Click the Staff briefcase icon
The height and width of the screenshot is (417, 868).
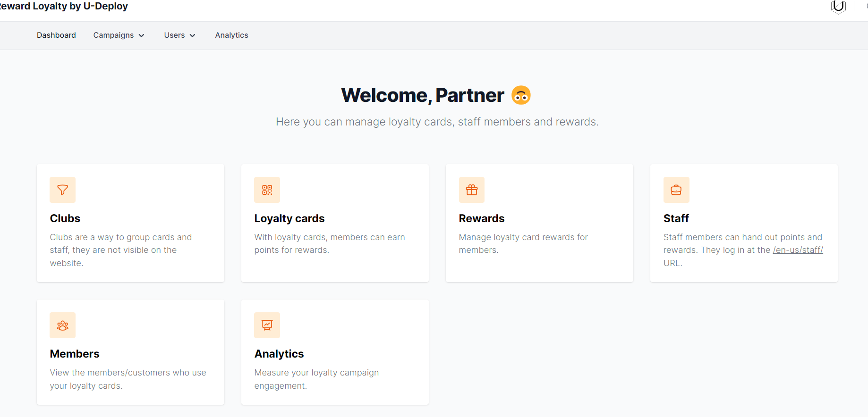[676, 190]
